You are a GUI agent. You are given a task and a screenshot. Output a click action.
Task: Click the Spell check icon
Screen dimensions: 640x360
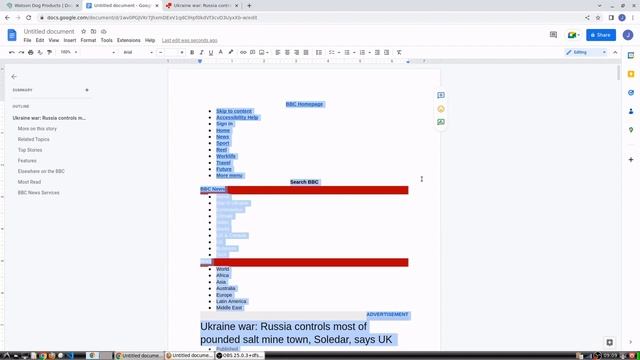pyautogui.click(x=40, y=52)
